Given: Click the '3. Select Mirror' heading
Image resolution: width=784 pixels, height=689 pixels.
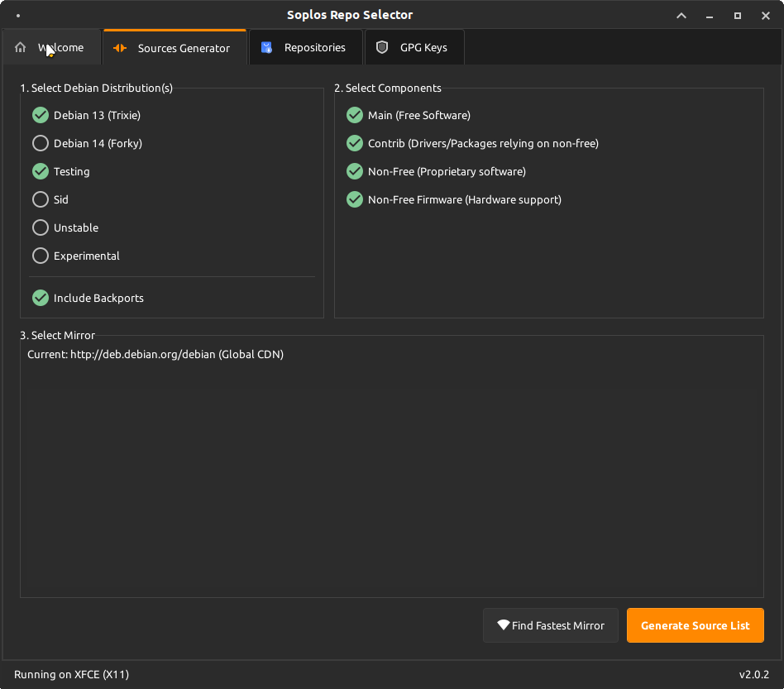Looking at the screenshot, I should tap(58, 336).
